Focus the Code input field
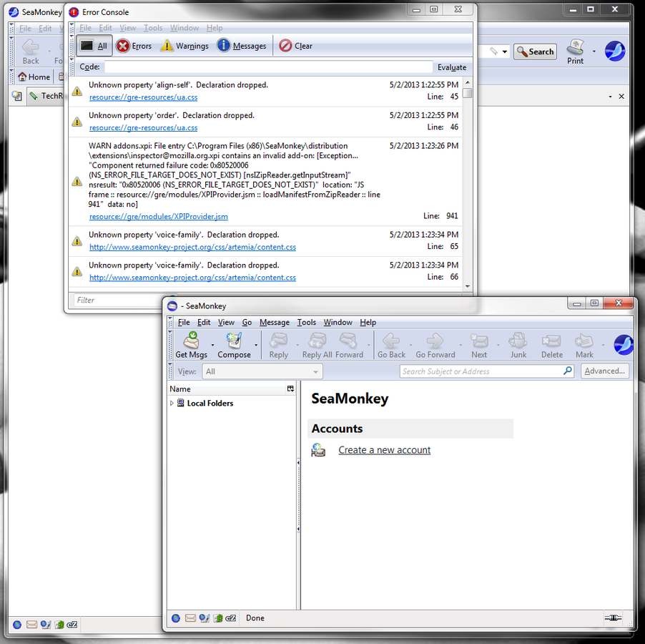The width and height of the screenshot is (645, 644). click(x=269, y=67)
